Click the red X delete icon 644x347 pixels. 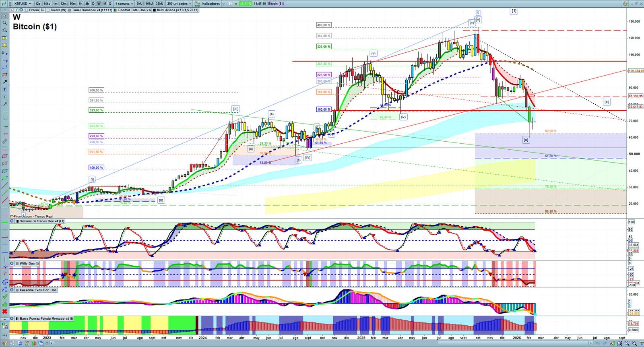tap(4, 311)
